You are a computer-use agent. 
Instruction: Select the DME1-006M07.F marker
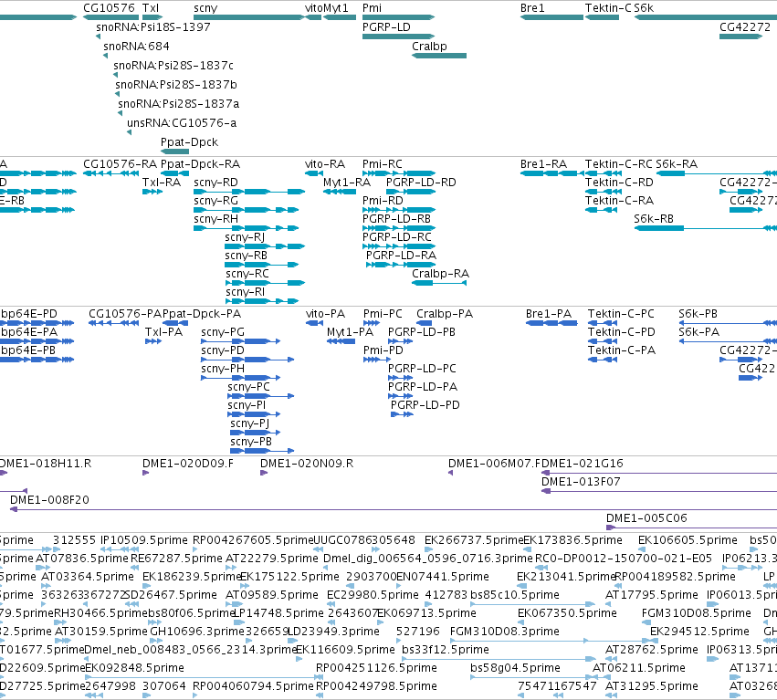[450, 473]
